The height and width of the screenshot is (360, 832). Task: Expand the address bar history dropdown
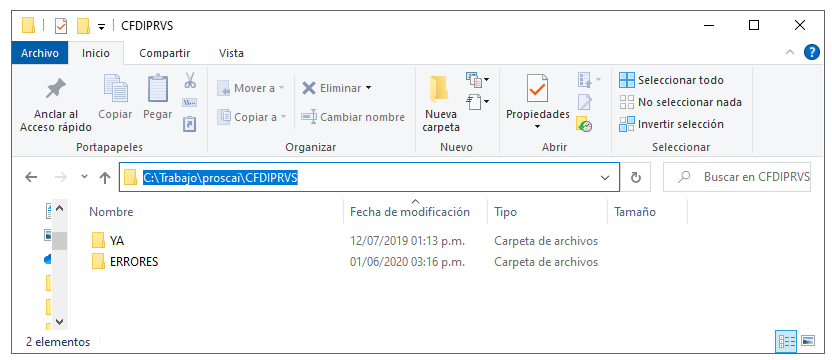click(x=605, y=178)
